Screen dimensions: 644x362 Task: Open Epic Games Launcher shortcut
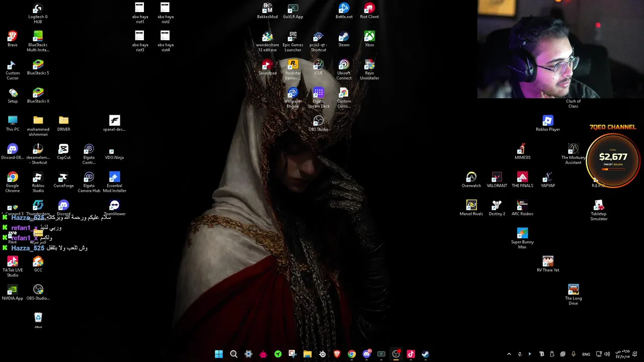pyautogui.click(x=293, y=42)
